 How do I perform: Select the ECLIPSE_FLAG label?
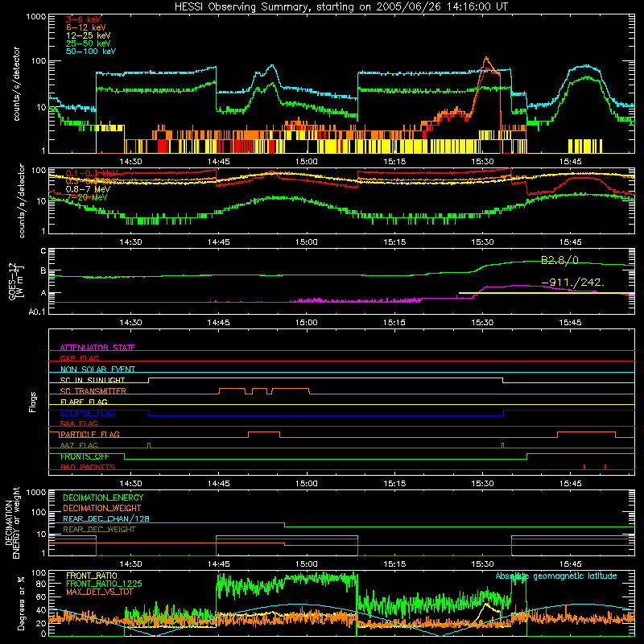coord(88,413)
